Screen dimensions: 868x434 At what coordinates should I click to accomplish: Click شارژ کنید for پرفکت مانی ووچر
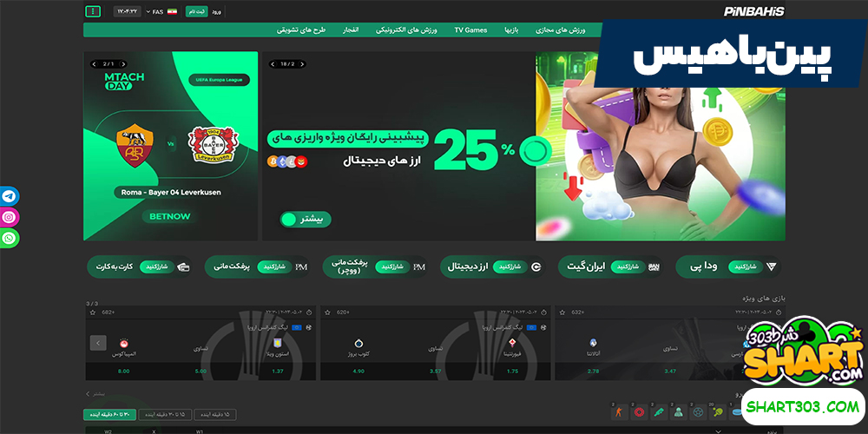point(392,266)
